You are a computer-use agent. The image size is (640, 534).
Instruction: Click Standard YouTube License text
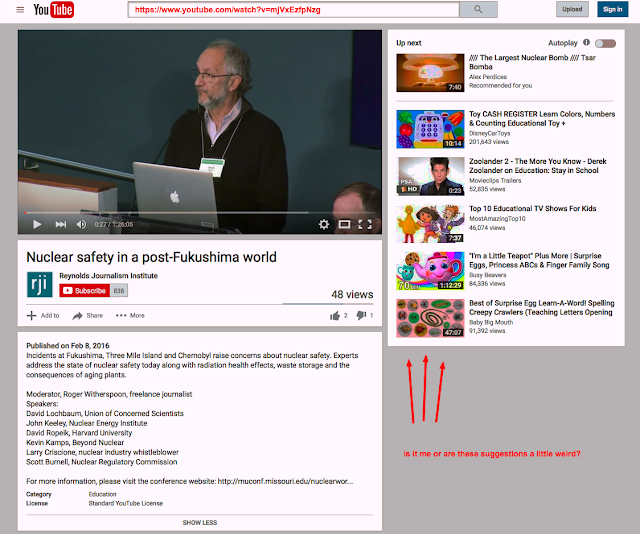pos(126,503)
